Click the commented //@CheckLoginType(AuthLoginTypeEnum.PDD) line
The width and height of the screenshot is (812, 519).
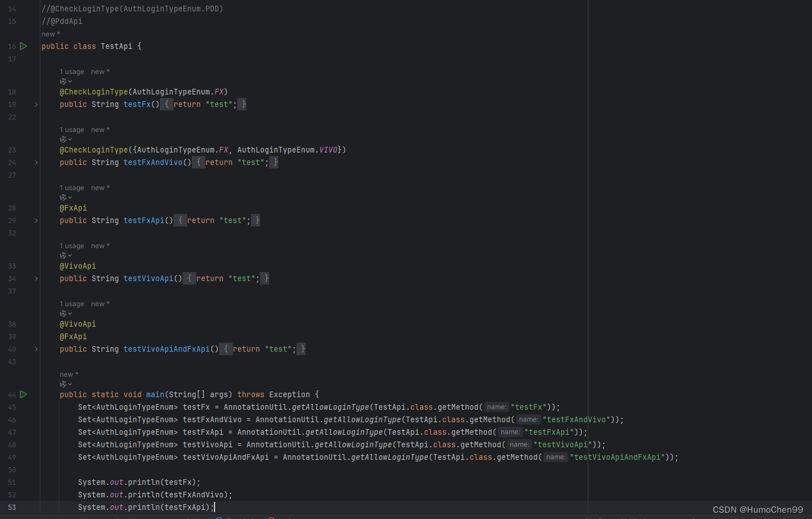(x=133, y=9)
